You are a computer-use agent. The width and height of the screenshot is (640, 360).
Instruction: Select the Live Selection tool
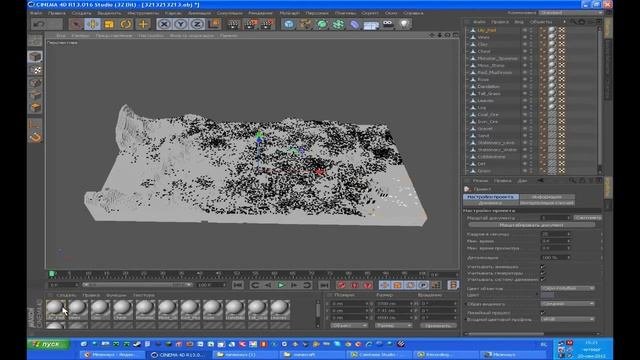coord(76,24)
